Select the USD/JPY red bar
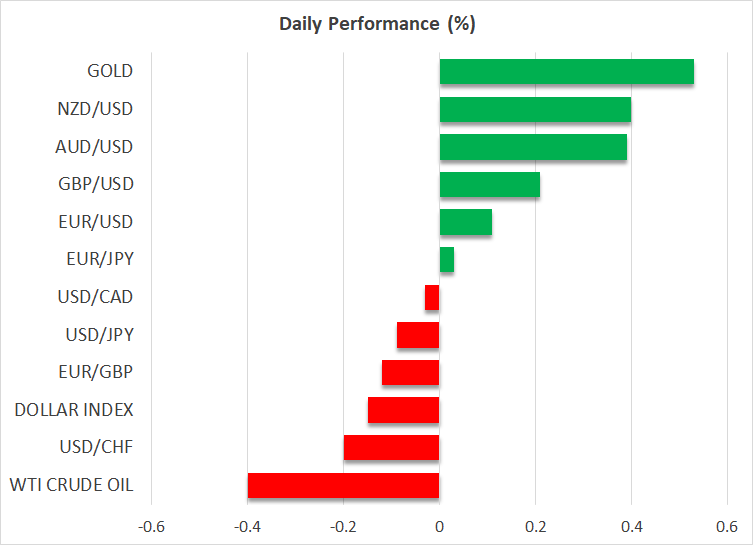The height and width of the screenshot is (545, 753). [x=418, y=335]
